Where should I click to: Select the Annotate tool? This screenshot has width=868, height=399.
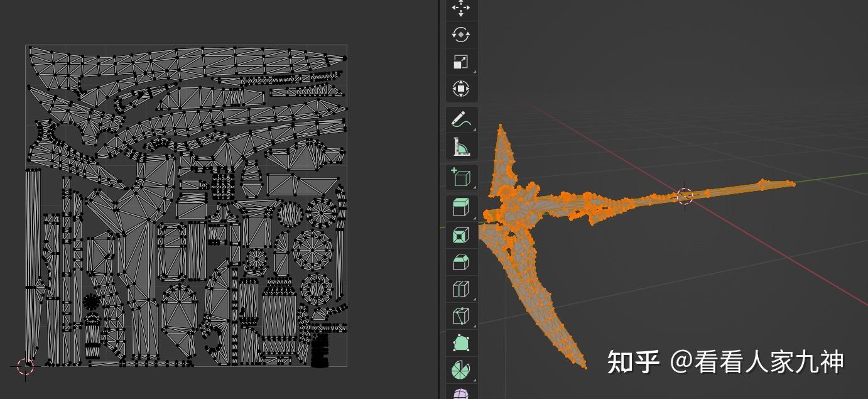click(462, 118)
